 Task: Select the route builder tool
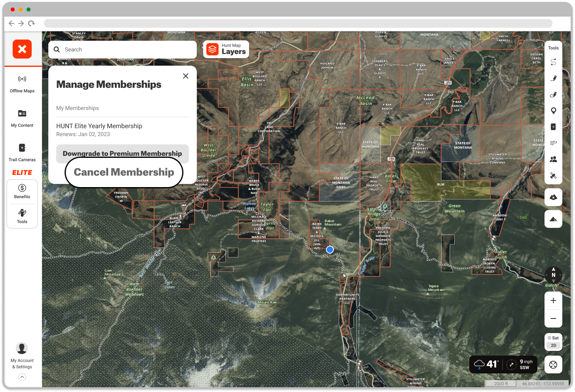[x=554, y=62]
